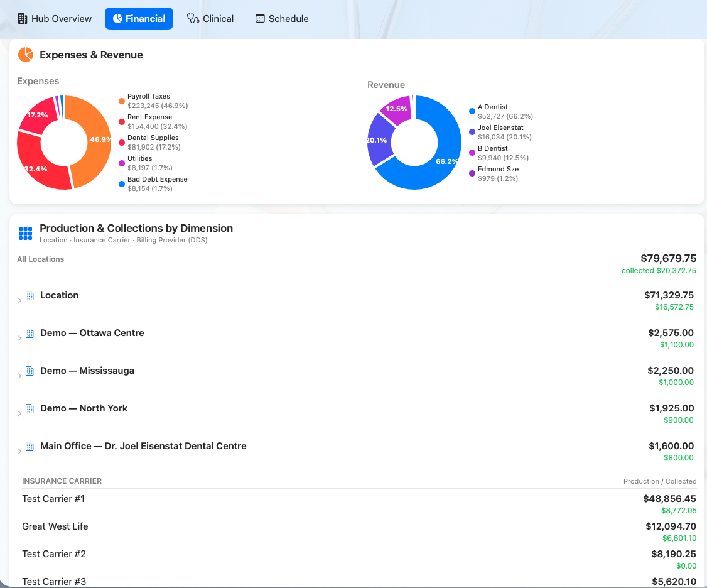
Task: Click the Hub Overview building icon
Action: click(22, 18)
